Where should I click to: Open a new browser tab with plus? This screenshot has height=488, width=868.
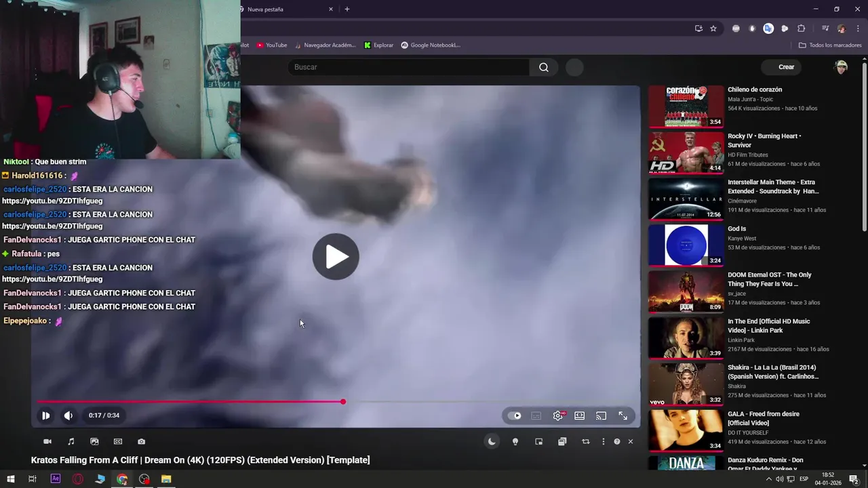coord(347,9)
